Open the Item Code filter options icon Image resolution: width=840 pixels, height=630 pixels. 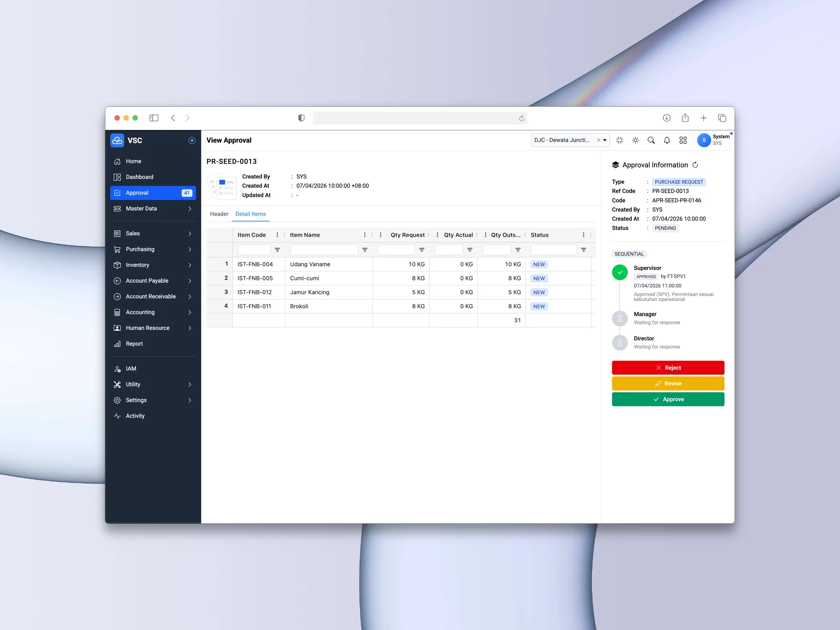pos(277,250)
